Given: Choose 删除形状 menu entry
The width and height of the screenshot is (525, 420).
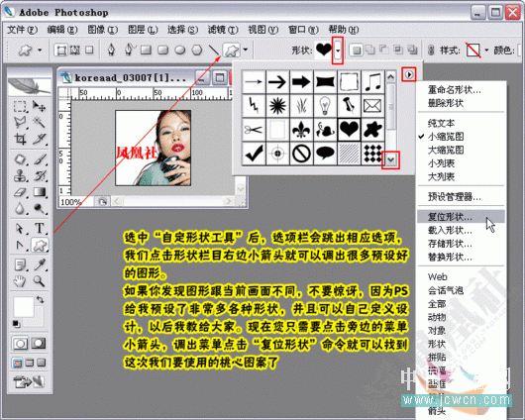Looking at the screenshot, I should tap(461, 103).
